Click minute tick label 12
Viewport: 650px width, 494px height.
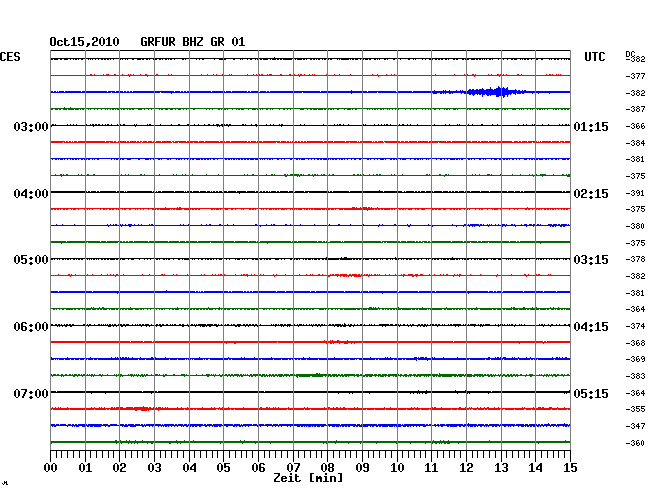(466, 468)
